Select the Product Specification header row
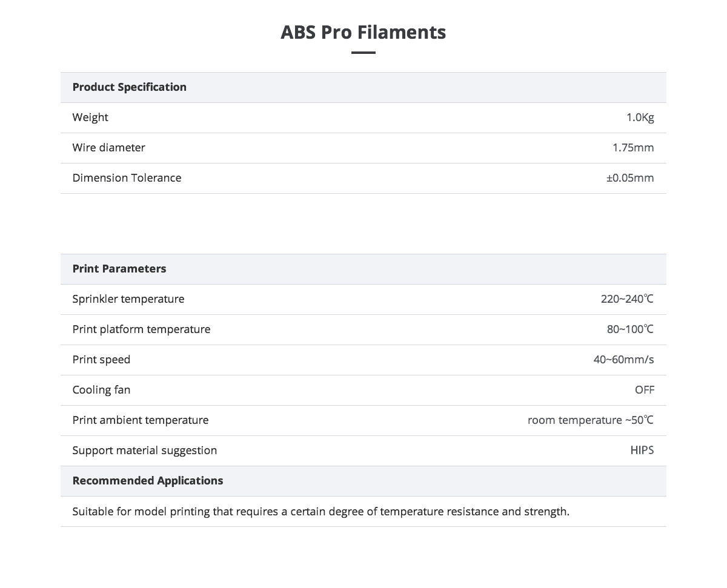The image size is (727, 588). (x=363, y=87)
